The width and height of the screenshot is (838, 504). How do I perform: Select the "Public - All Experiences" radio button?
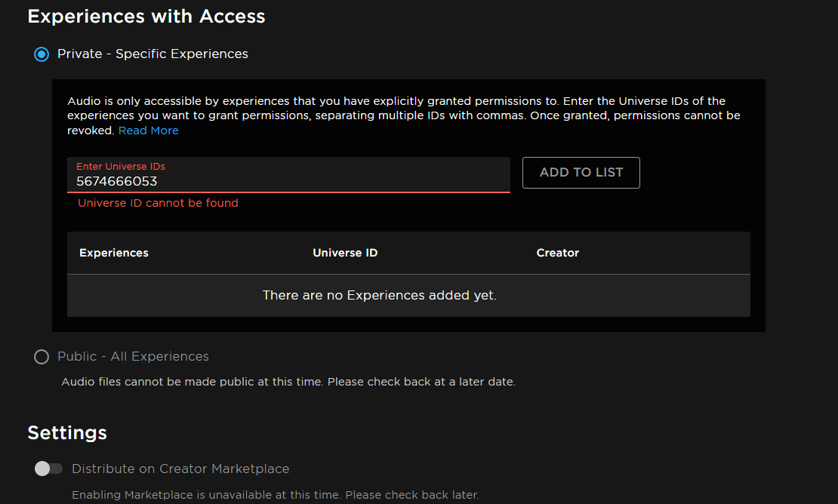(42, 356)
